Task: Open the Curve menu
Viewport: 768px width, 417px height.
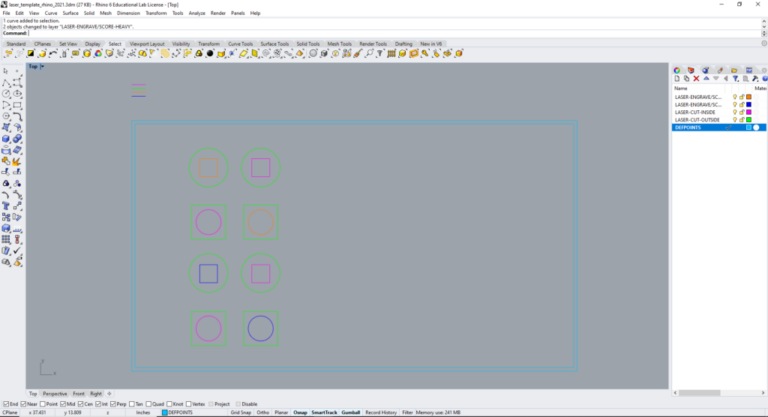Action: pos(50,13)
